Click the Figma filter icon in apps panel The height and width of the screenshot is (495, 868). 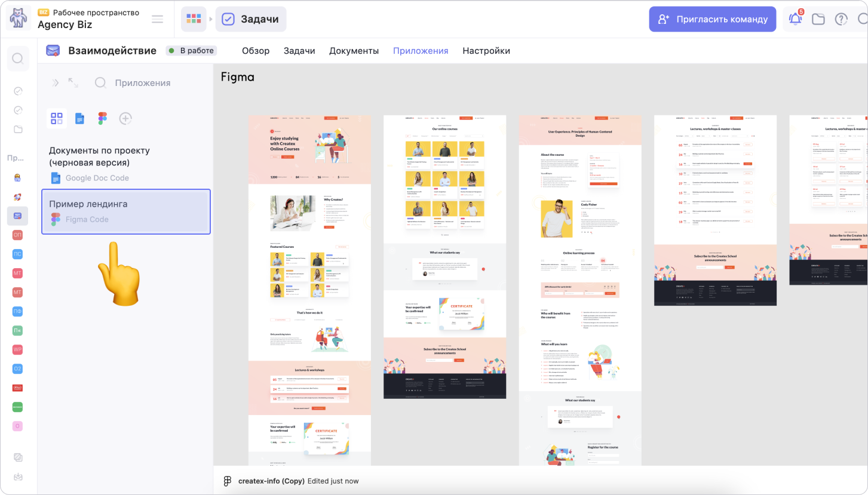[102, 118]
